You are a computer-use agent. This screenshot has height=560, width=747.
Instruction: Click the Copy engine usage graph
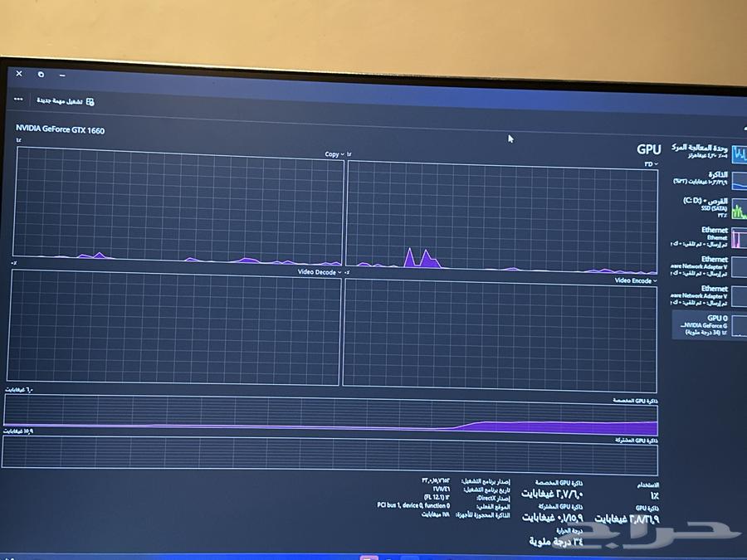tap(179, 206)
